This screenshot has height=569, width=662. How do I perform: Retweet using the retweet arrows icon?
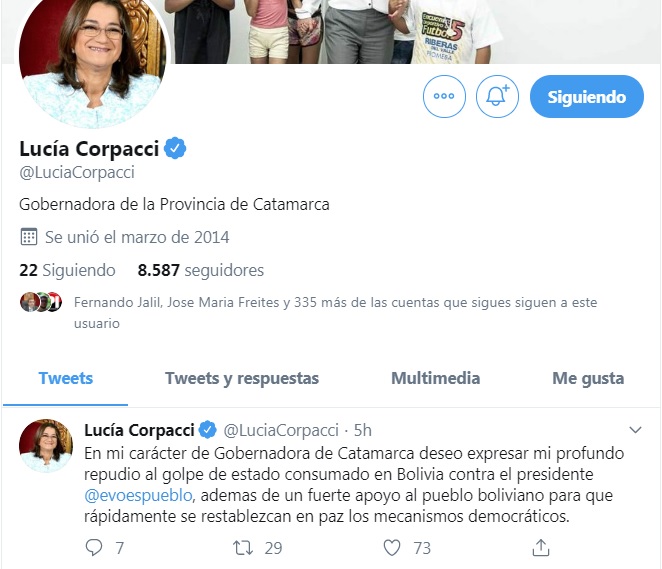243,548
